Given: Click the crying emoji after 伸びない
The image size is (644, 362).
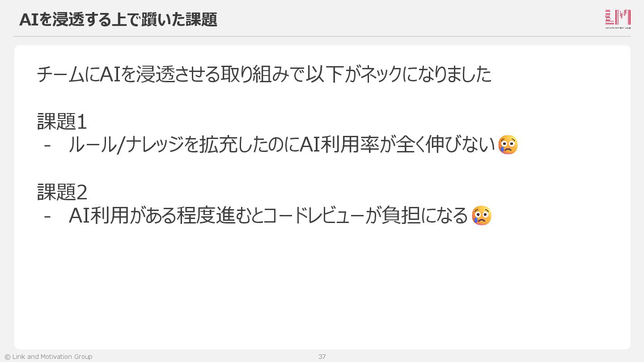Looking at the screenshot, I should (508, 145).
